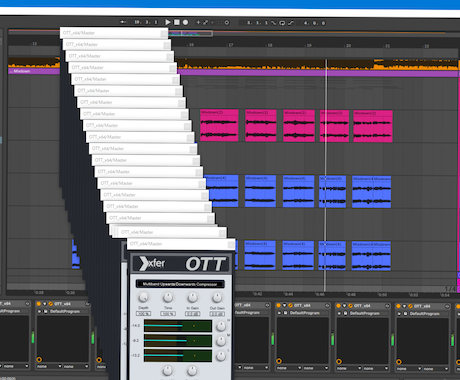Viewport: 460px width, 380px height.
Task: Enable the Punch-In switch beside the loop button
Action: (274, 23)
